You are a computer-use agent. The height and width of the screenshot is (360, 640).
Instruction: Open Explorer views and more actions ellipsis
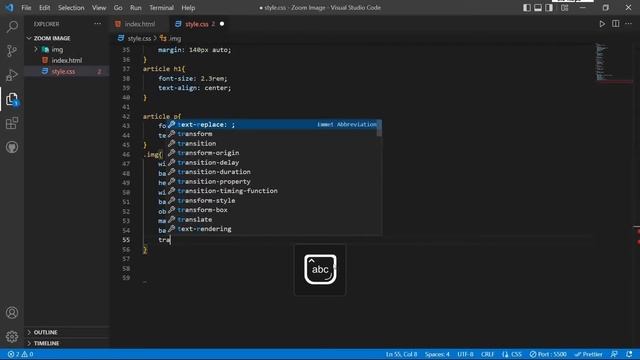[x=98, y=24]
